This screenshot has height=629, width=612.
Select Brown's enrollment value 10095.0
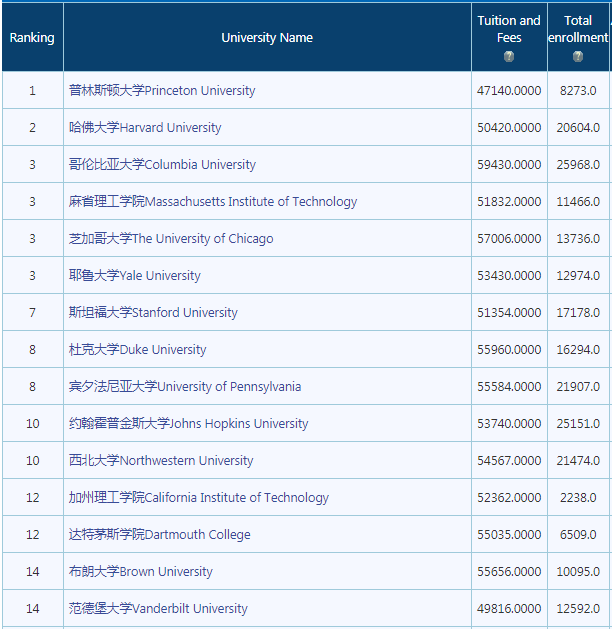tap(578, 571)
